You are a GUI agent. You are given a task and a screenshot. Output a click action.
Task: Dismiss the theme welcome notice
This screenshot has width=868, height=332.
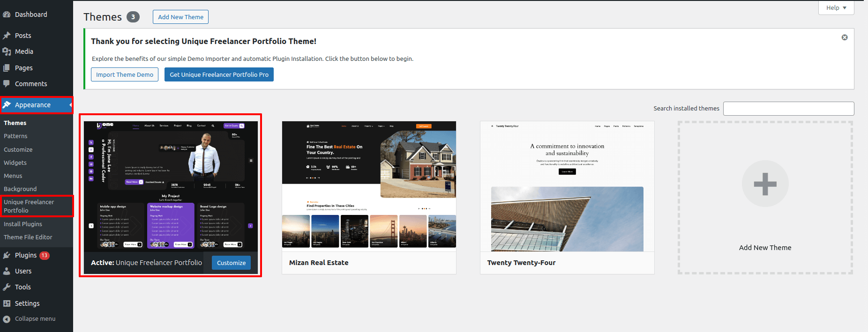tap(844, 37)
